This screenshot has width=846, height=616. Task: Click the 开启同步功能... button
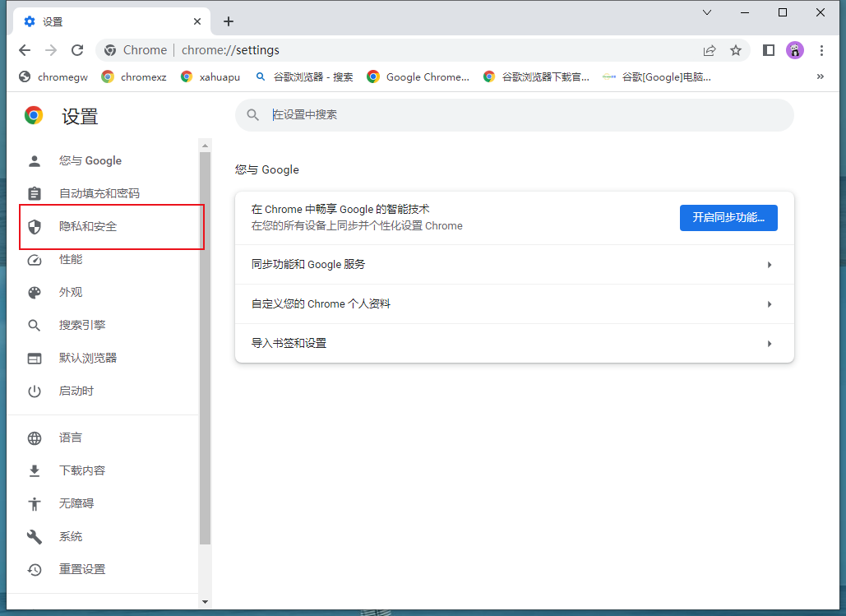[x=728, y=218]
